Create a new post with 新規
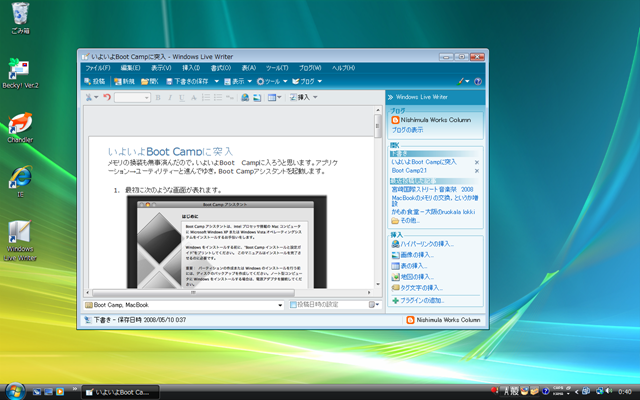Screen dimensions: 640x400 [124, 82]
